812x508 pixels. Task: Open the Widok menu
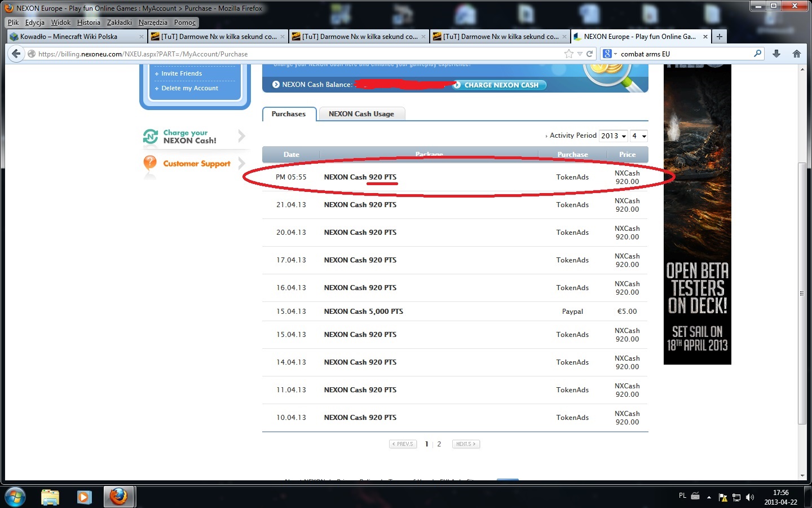[61, 23]
